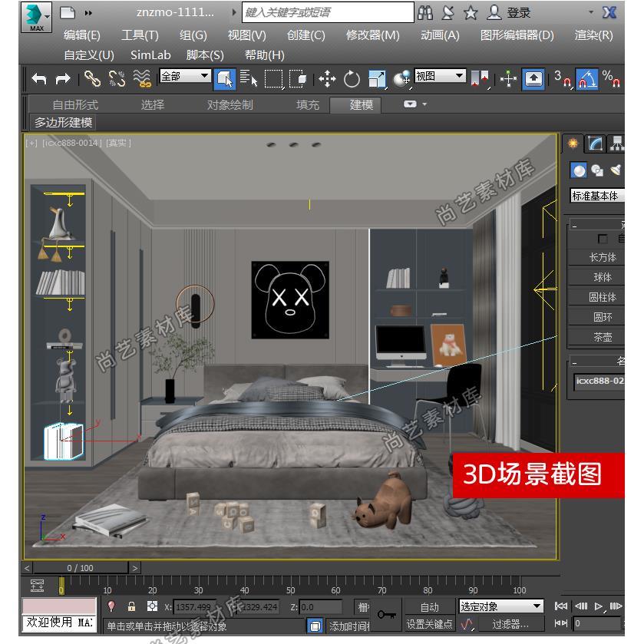Click the Use Pivot Point Center icon
Viewport: 644px width, 644px height.
[479, 78]
